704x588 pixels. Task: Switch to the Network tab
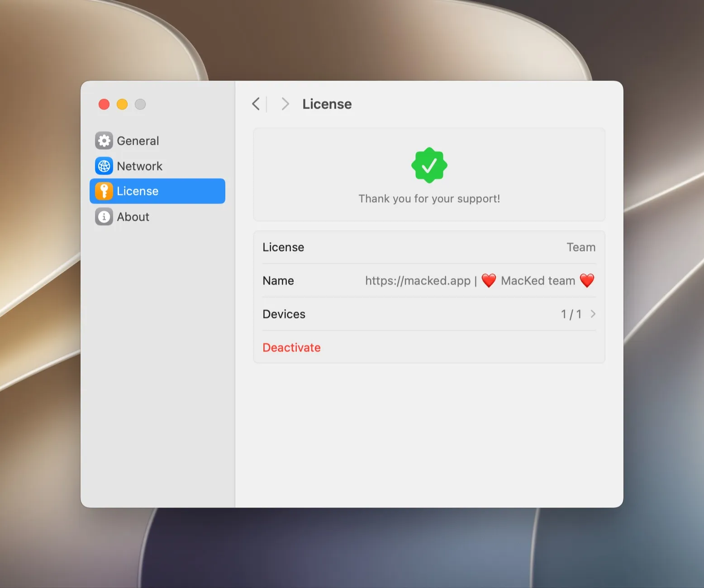[157, 166]
